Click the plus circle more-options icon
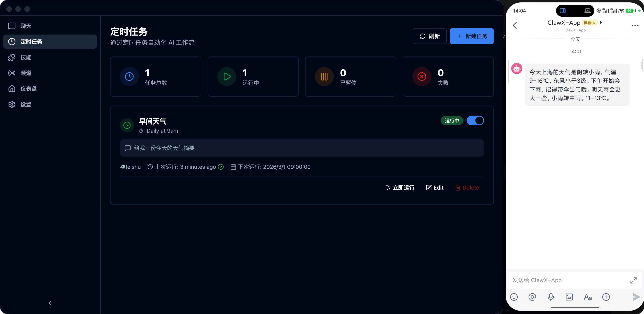 pos(606,297)
